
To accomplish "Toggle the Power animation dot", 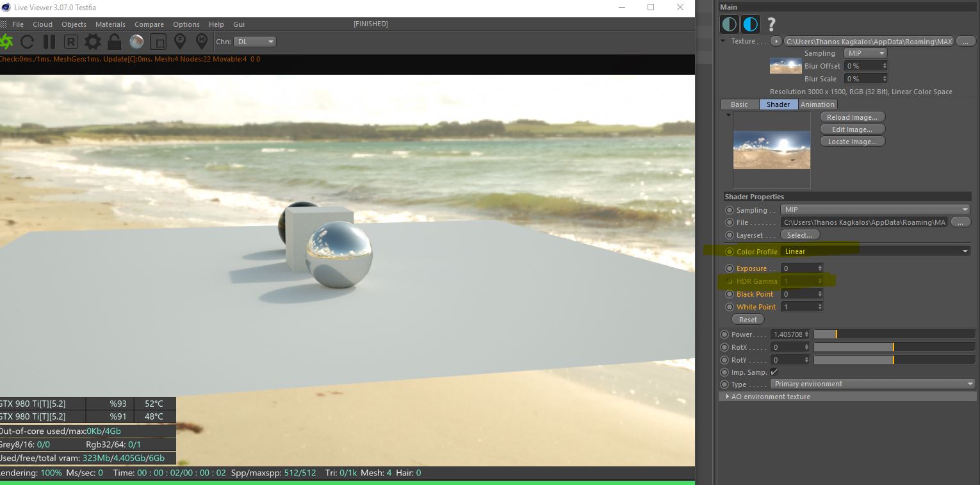I will pos(724,334).
